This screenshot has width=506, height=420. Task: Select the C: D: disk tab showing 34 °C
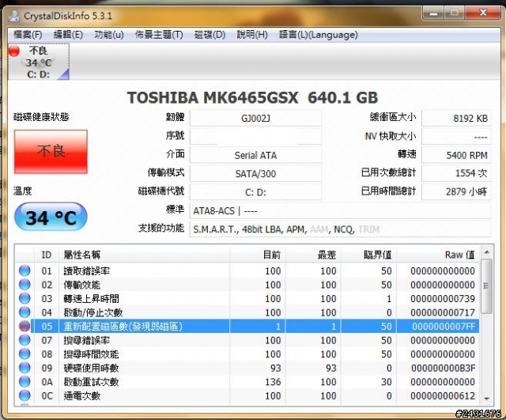(39, 62)
